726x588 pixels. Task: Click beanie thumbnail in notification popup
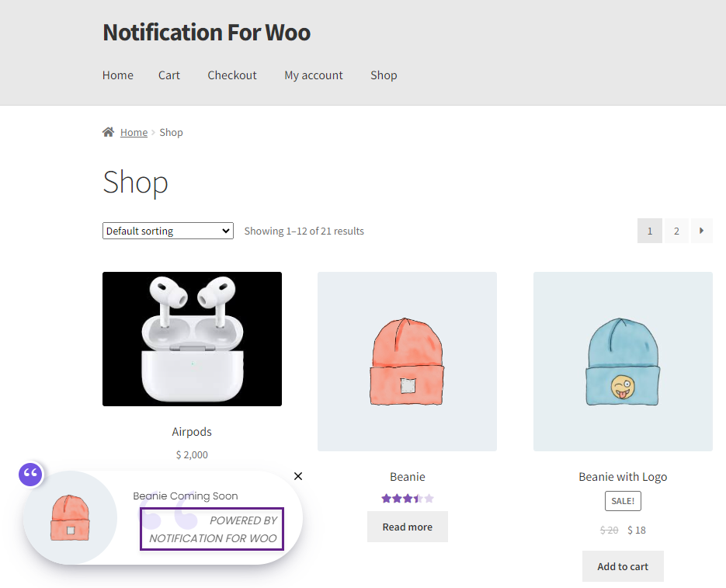tap(70, 517)
